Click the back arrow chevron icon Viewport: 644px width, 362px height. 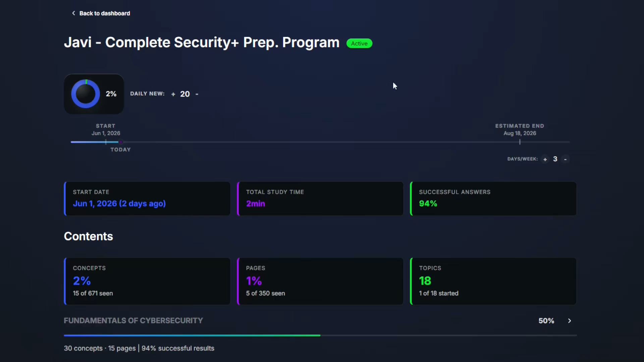coord(73,13)
